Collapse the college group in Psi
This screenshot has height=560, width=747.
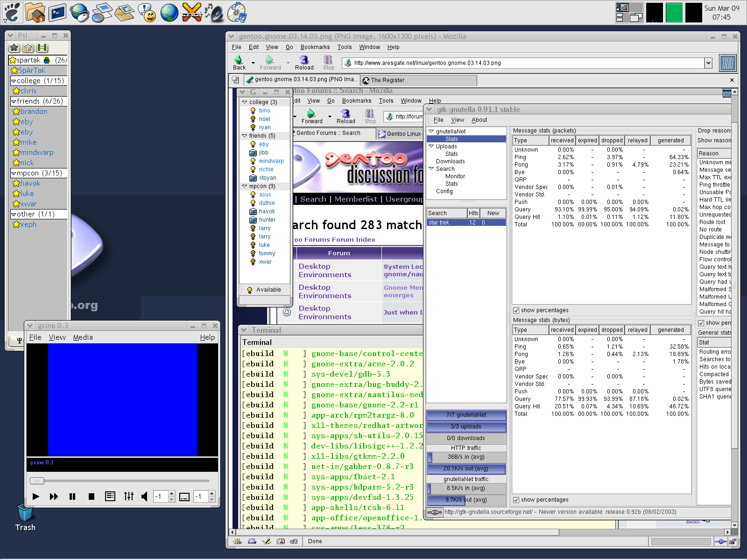point(14,81)
